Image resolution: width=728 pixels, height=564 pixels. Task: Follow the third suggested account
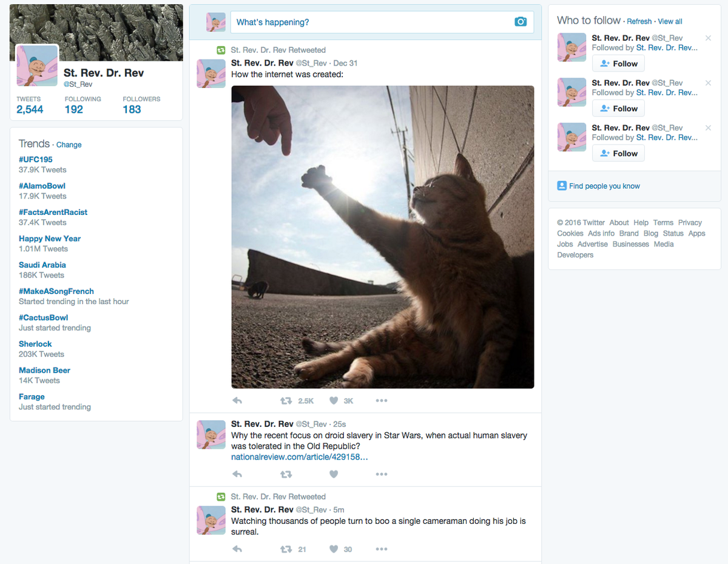(618, 154)
